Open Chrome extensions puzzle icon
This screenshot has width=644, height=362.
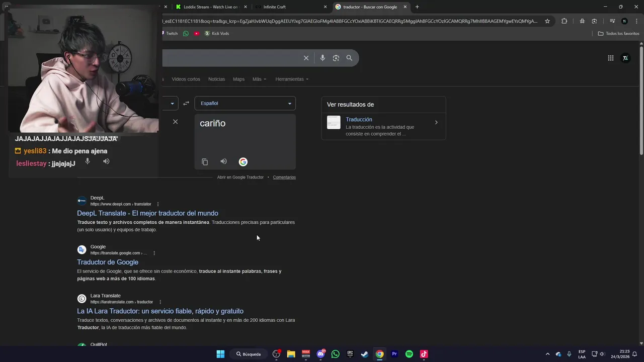564,21
